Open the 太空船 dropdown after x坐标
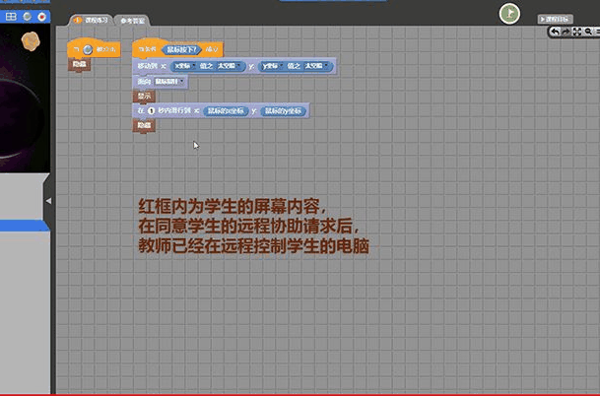The height and width of the screenshot is (396, 600). coord(230,66)
